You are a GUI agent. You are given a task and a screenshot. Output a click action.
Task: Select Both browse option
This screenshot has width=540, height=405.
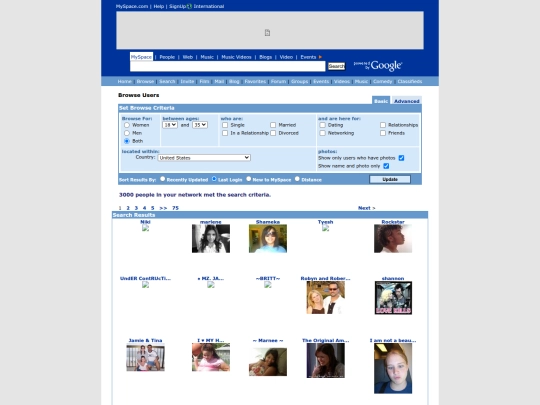pyautogui.click(x=127, y=141)
